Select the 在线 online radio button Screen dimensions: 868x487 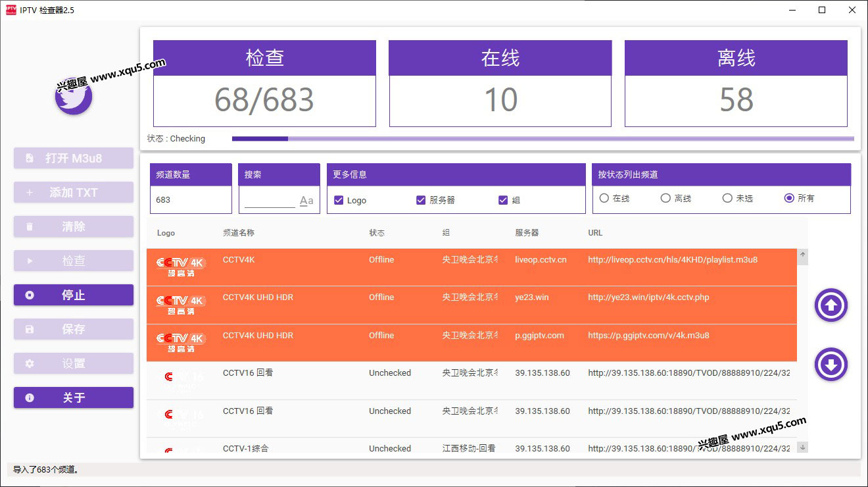(604, 198)
